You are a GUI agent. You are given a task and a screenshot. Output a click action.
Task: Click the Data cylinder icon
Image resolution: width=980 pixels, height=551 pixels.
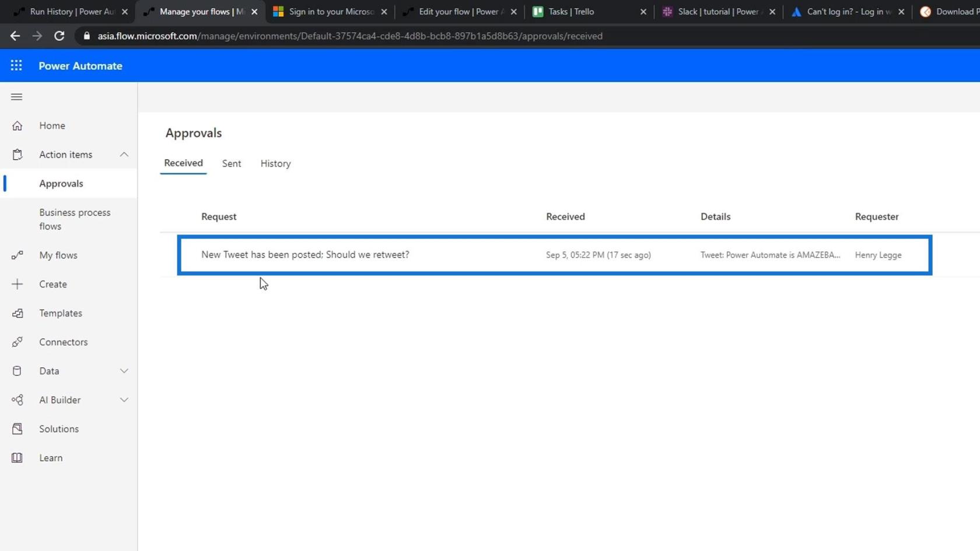point(17,371)
